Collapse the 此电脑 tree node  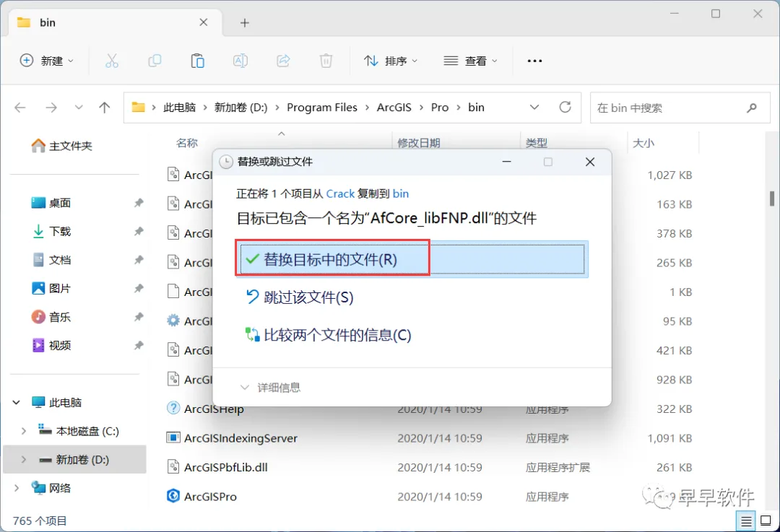pos(17,402)
